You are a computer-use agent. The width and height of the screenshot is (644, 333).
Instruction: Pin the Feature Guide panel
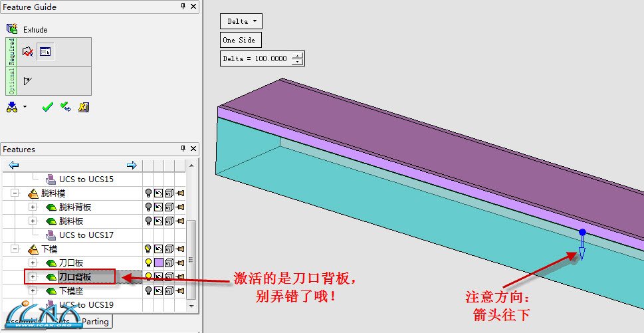tap(183, 6)
